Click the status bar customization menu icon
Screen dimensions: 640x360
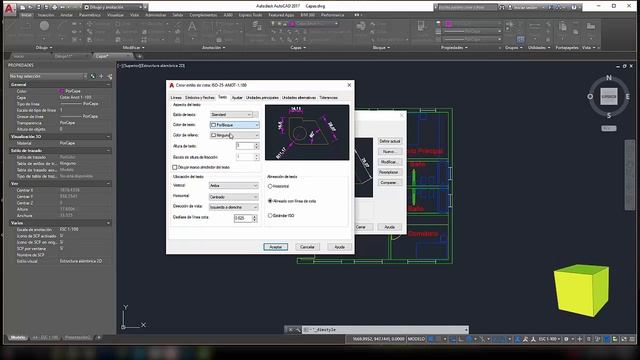point(632,339)
